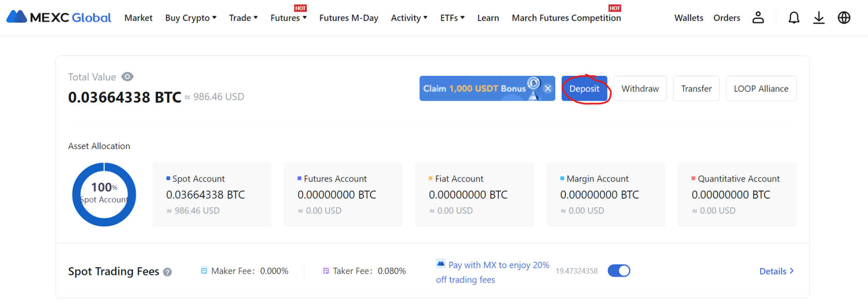
Task: Click the Maker Fee 0.000% value
Action: click(274, 271)
